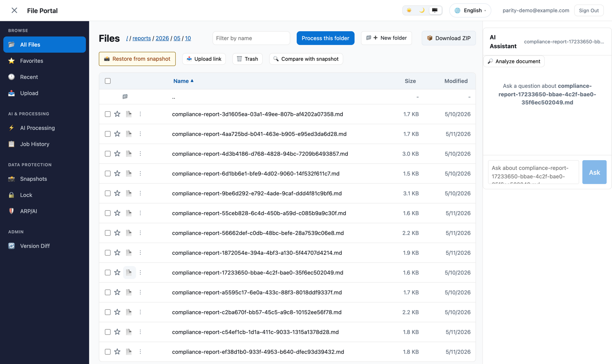Click file icon of compliance-report-c2ba670f
The height and width of the screenshot is (364, 612).
point(129,312)
